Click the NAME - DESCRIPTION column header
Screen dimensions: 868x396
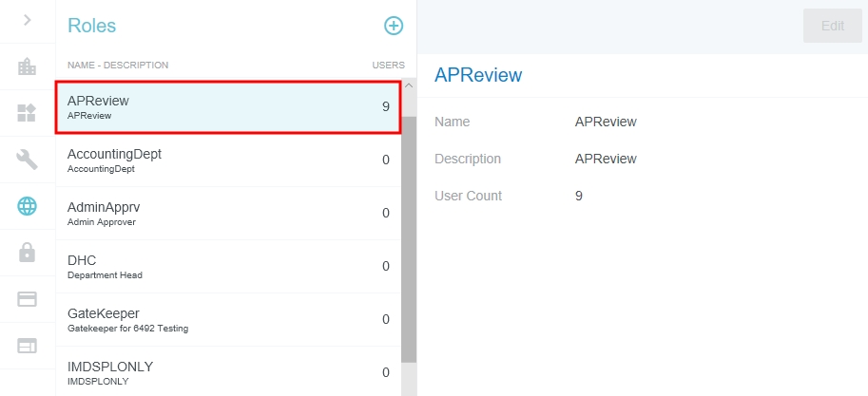pos(118,66)
